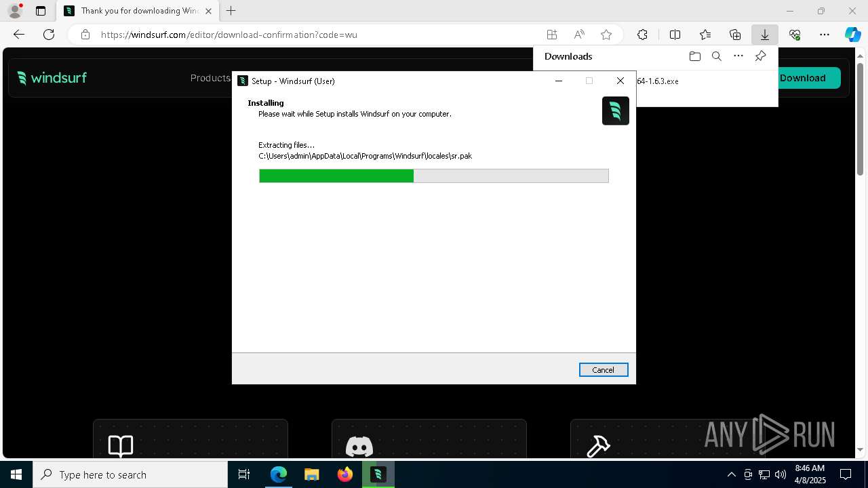
Task: Open the volume tray icon
Action: click(781, 474)
